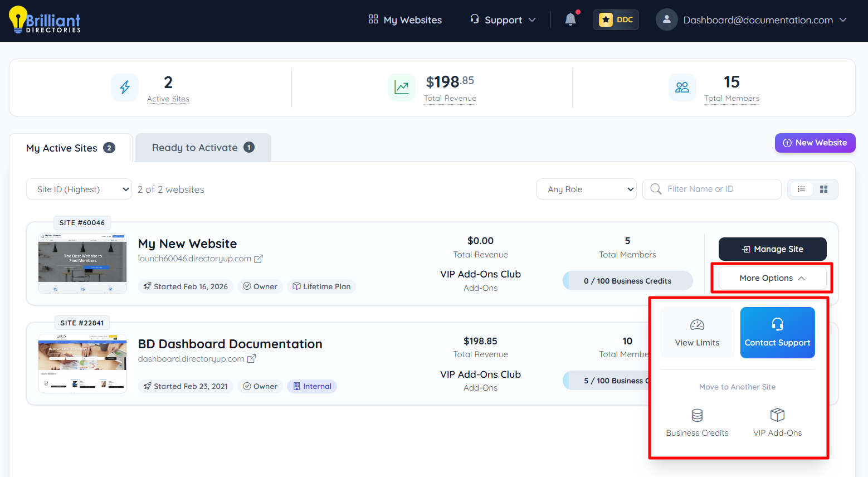
Task: Click the DDC star badge
Action: 616,20
